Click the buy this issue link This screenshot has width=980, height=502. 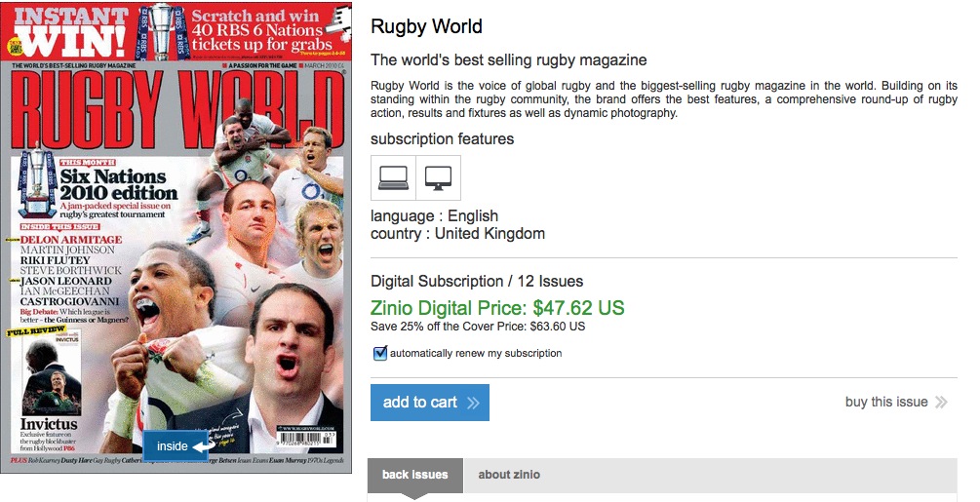click(x=886, y=403)
